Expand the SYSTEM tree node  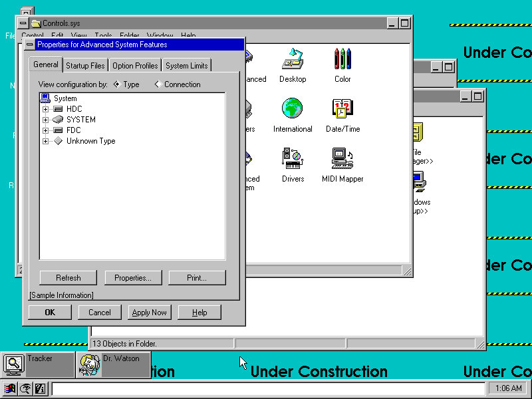[x=46, y=120]
